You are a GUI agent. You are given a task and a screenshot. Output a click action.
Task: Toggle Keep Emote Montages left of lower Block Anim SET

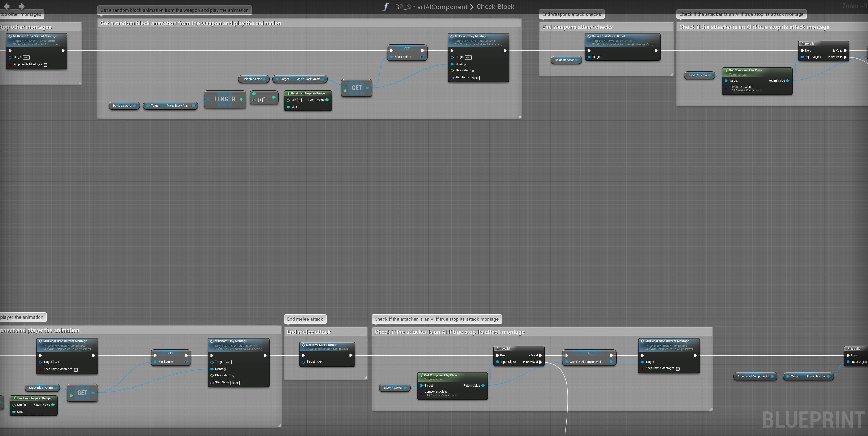76,370
